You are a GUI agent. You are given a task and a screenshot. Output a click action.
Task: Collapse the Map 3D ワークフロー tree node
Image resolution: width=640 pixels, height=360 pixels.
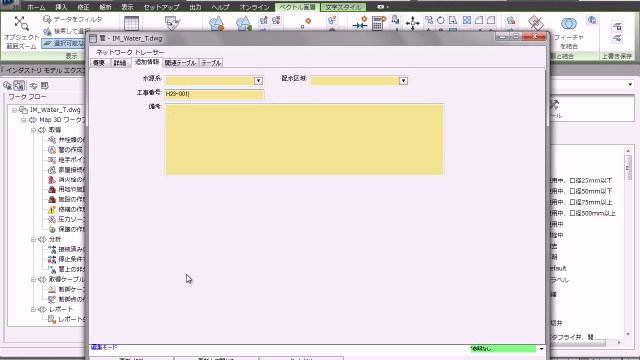(24, 120)
